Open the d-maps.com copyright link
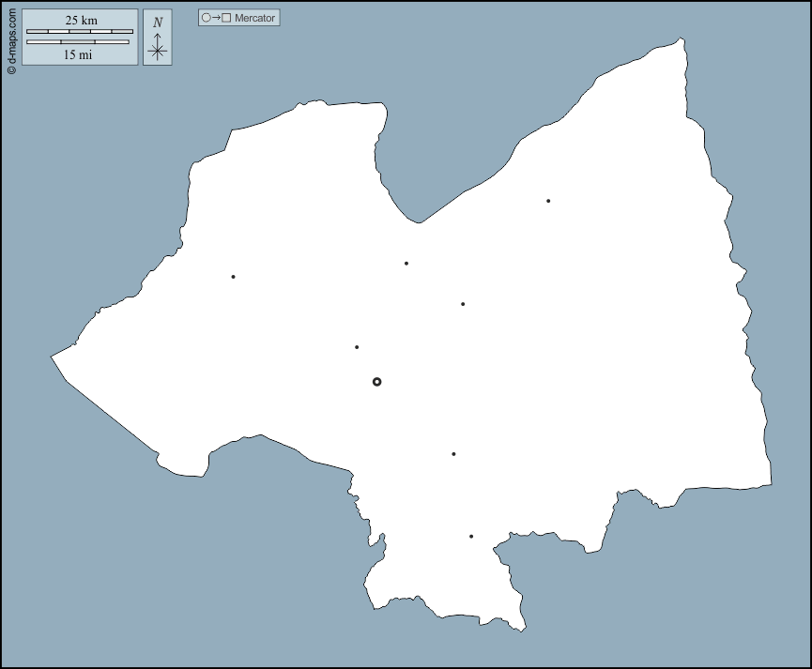The image size is (812, 669). coord(11,41)
